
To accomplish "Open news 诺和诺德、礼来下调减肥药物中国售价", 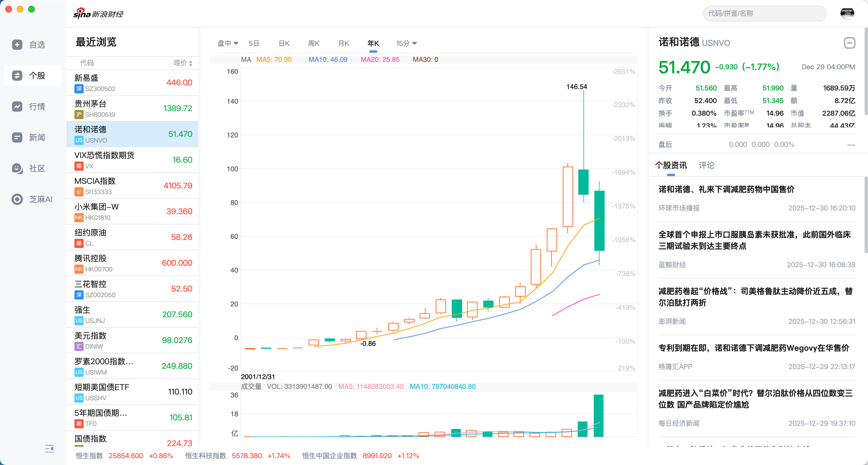I will point(726,189).
